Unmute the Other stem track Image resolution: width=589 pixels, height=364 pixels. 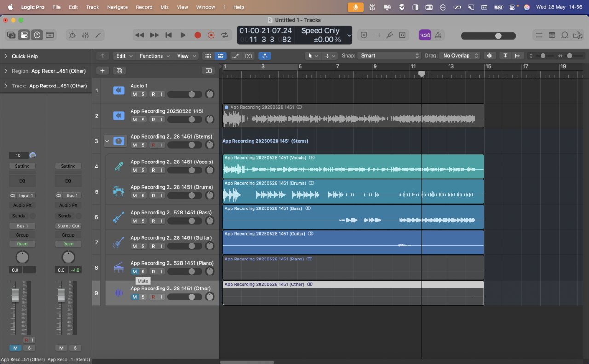(x=134, y=297)
